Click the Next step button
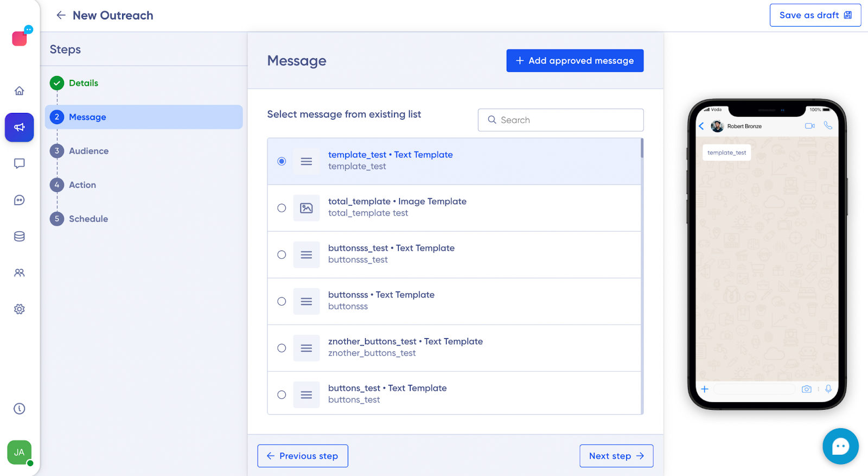The width and height of the screenshot is (868, 476). point(616,456)
